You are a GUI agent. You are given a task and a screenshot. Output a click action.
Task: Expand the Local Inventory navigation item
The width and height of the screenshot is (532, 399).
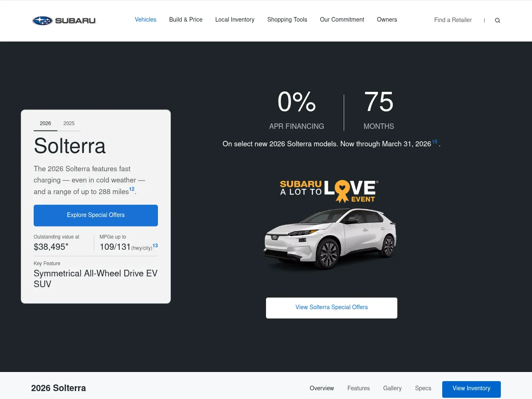pos(235,20)
